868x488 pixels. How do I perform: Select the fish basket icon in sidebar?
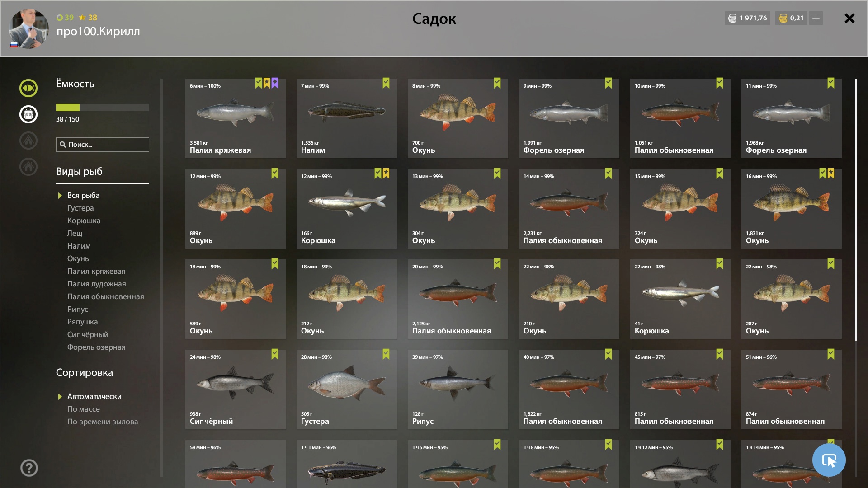tap(28, 114)
